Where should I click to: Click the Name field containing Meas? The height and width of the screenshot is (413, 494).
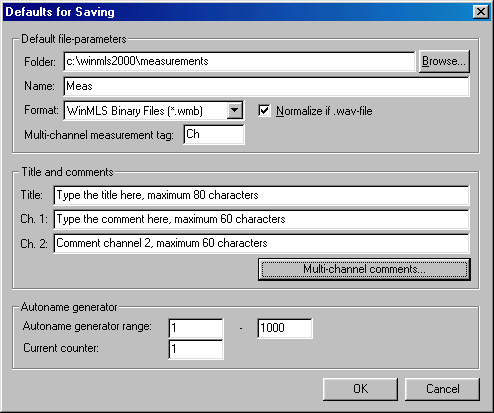266,86
